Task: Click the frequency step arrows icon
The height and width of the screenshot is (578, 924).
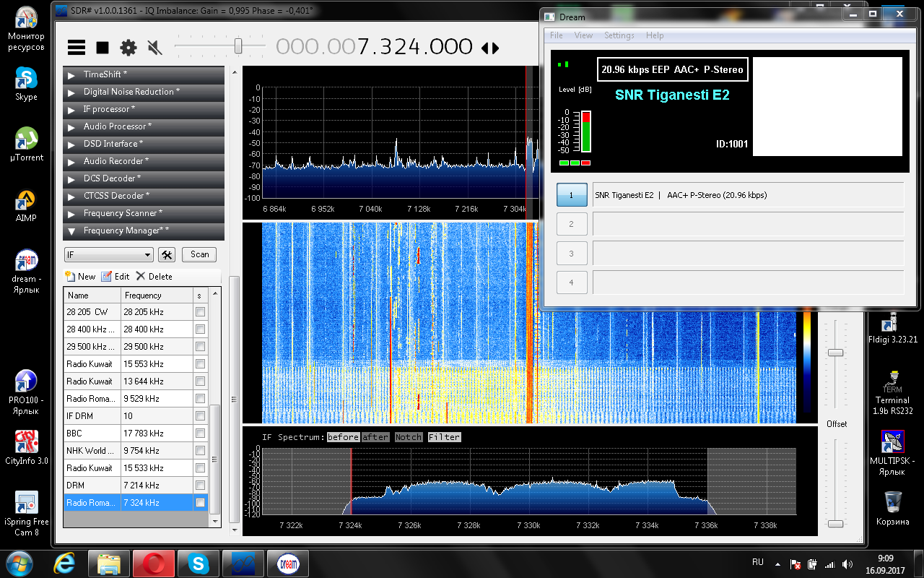Action: (490, 48)
